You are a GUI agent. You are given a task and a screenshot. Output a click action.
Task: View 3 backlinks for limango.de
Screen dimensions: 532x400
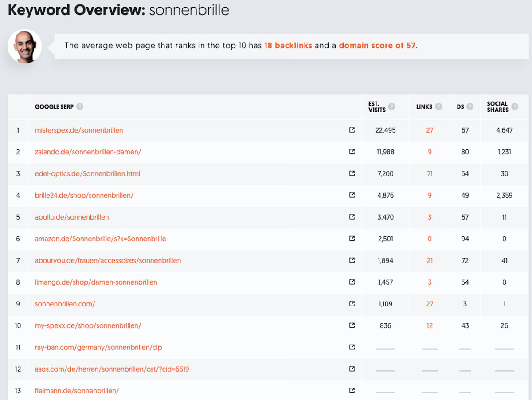pos(430,282)
